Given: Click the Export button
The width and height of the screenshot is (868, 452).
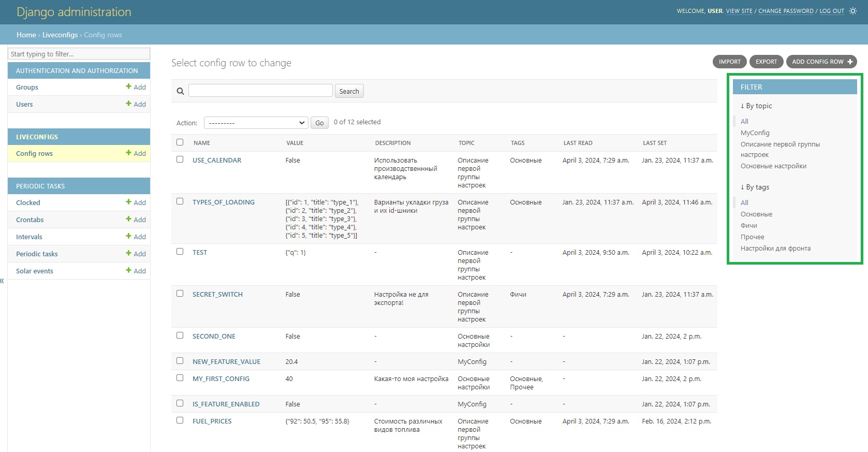Looking at the screenshot, I should pos(767,62).
